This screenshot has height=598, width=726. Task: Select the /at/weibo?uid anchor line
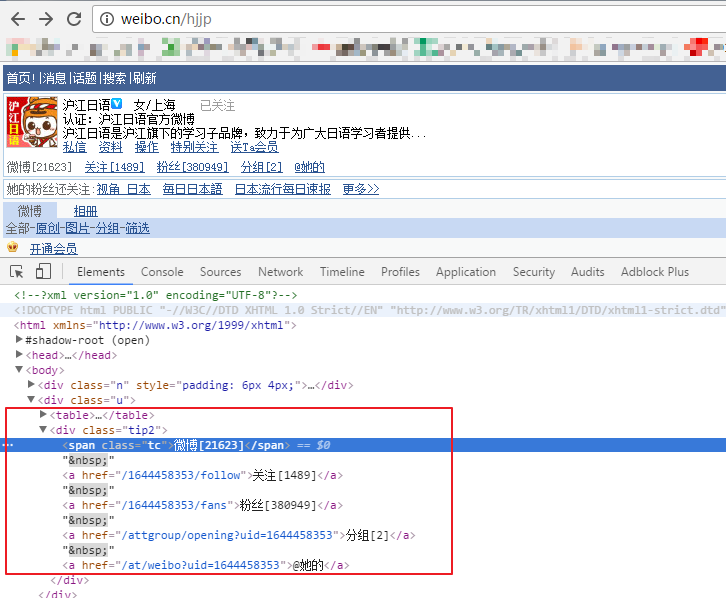tap(206, 565)
